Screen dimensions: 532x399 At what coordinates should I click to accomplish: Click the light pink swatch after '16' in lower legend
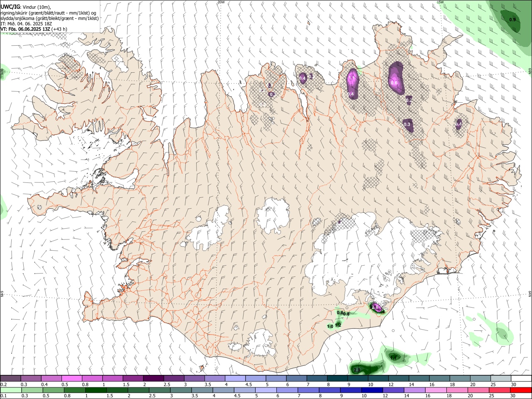436,390
